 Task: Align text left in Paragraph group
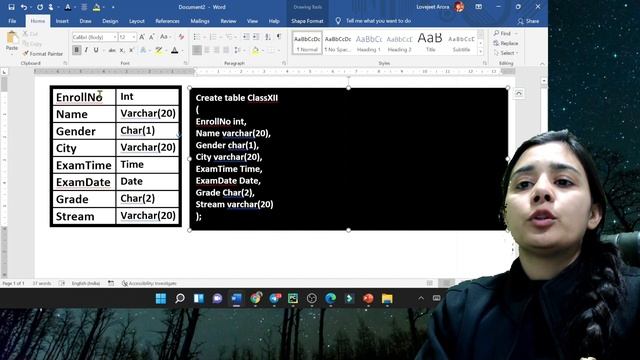tap(197, 50)
